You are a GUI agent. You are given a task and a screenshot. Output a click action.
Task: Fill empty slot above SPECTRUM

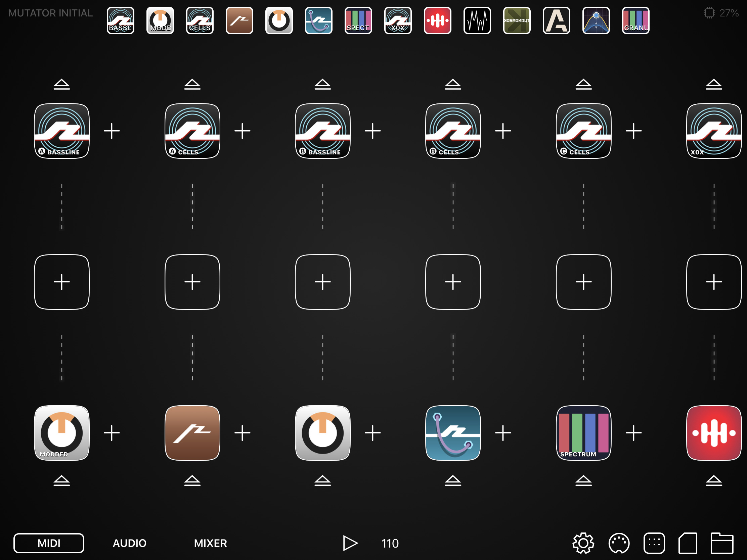[x=583, y=282]
